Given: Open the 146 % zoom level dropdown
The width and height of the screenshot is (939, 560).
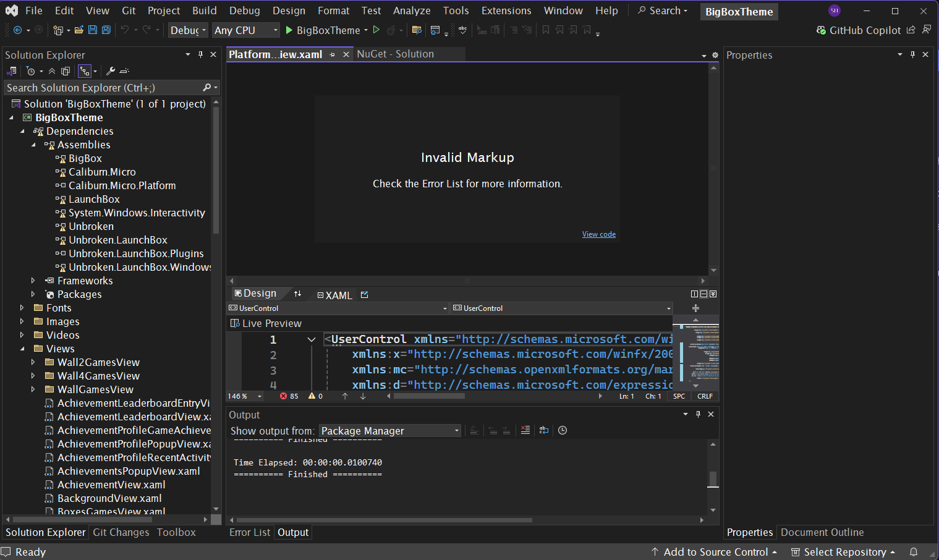Looking at the screenshot, I should [x=245, y=396].
